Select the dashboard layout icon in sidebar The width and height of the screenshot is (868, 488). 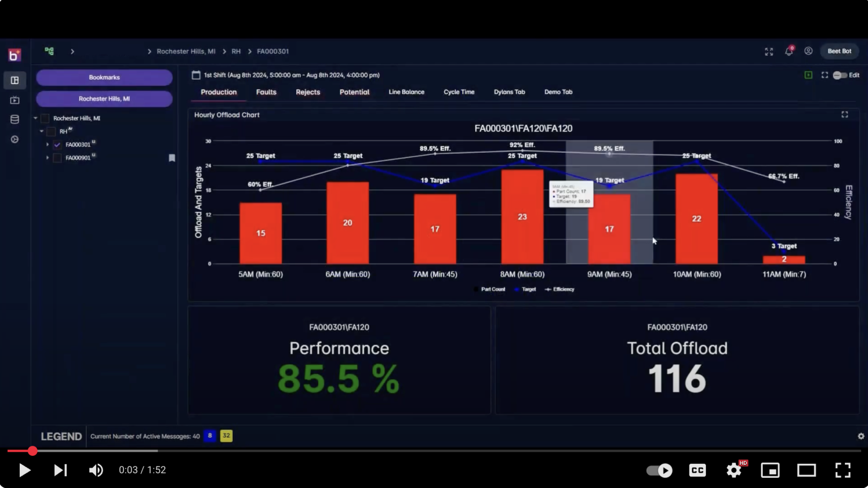click(x=15, y=80)
